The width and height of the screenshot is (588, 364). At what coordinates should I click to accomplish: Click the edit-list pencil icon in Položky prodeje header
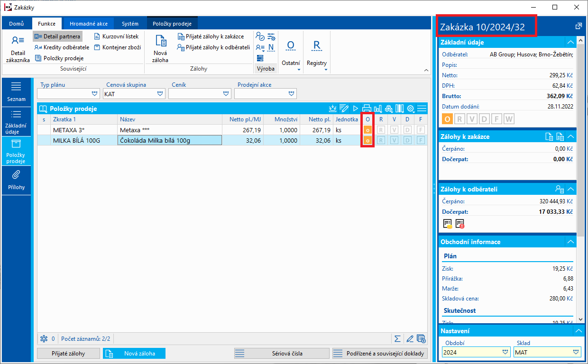[x=344, y=109]
